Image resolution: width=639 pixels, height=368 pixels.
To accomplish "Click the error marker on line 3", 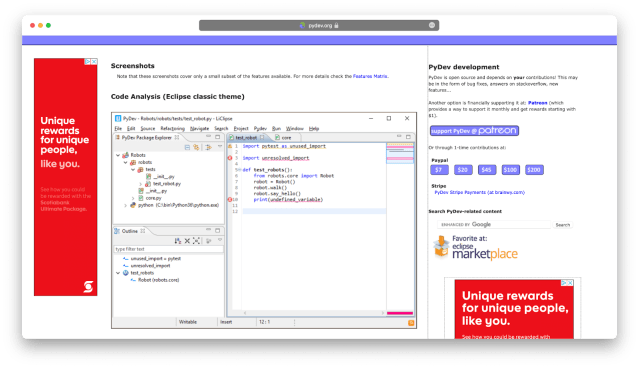I will [230, 158].
